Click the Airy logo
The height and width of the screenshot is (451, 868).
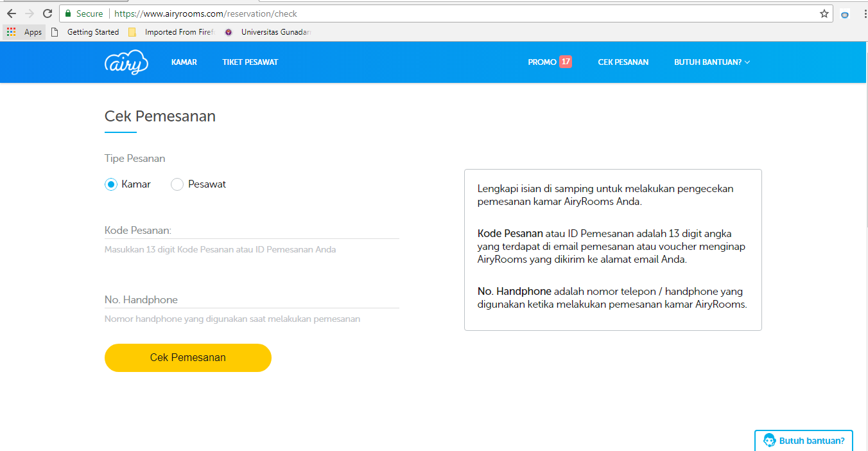coord(126,62)
